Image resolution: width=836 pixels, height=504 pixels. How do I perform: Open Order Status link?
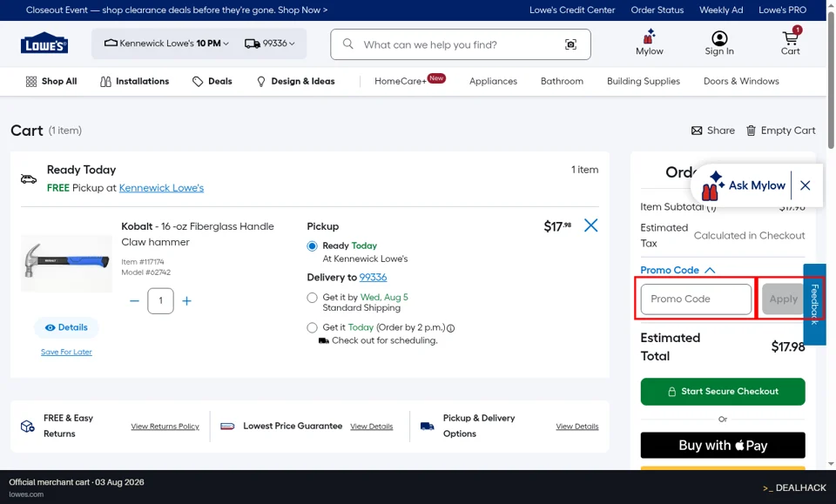(657, 10)
